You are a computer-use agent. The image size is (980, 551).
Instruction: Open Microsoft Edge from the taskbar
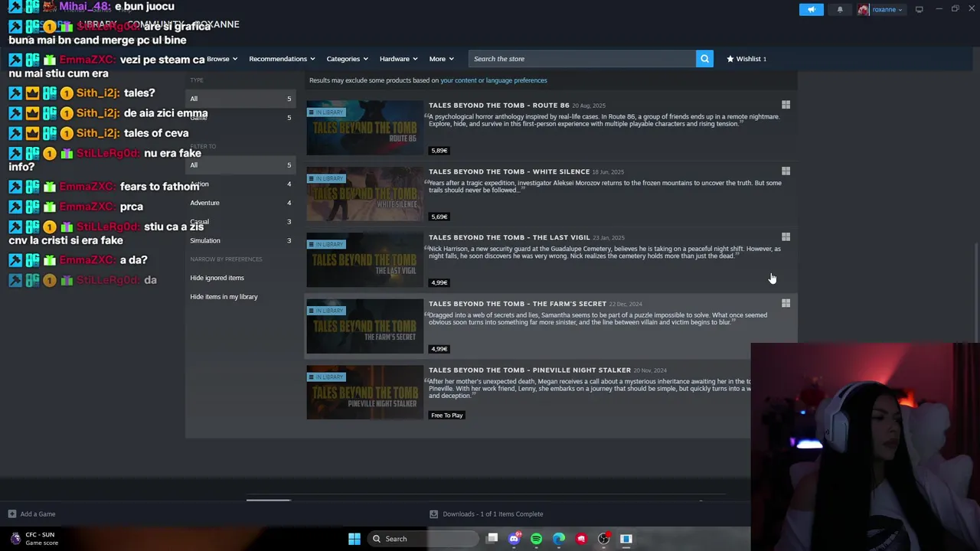(x=559, y=539)
